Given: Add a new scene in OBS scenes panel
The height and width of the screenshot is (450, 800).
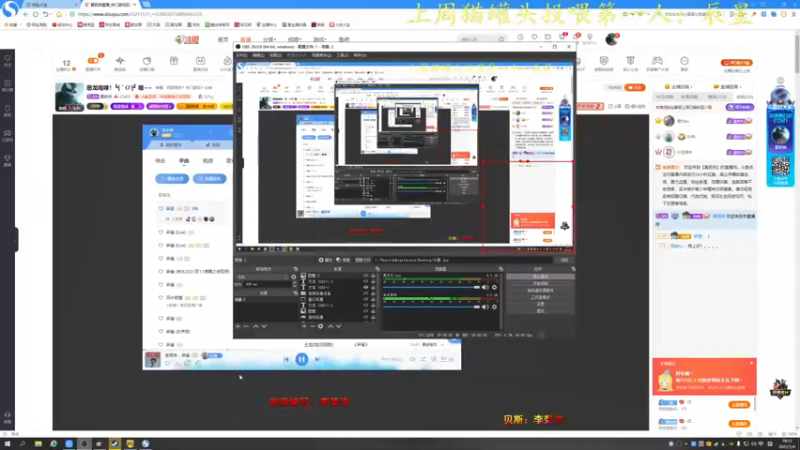Looking at the screenshot, I should point(238,326).
